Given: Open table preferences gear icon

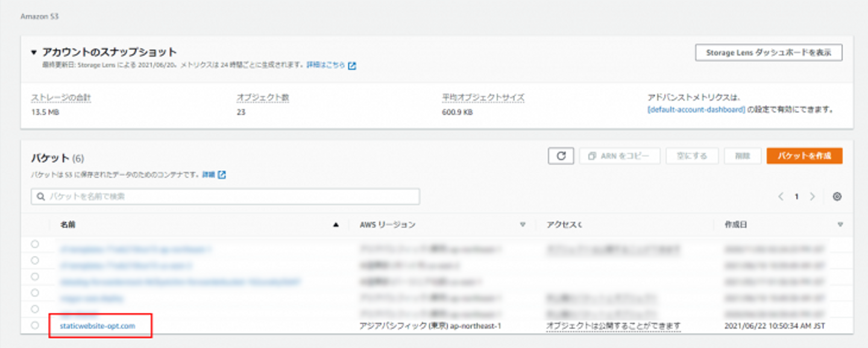Looking at the screenshot, I should pos(837,196).
